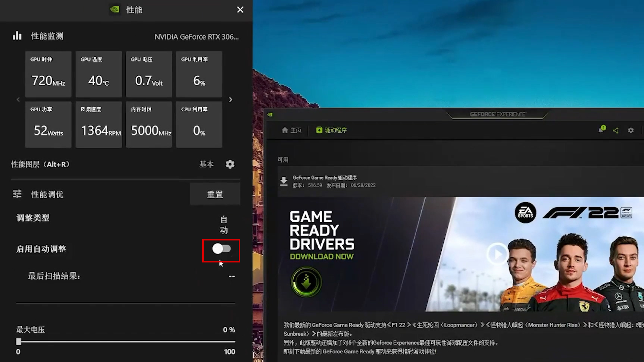Click the driver download arrow icon

[x=284, y=182]
